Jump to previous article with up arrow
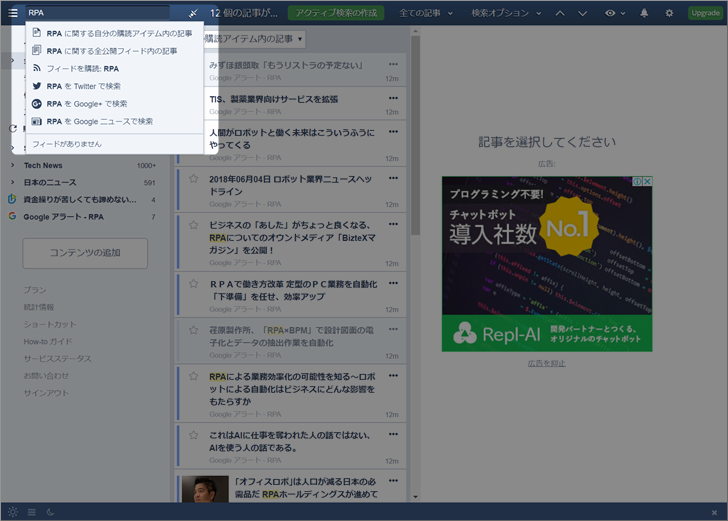Image resolution: width=728 pixels, height=521 pixels. (x=558, y=13)
